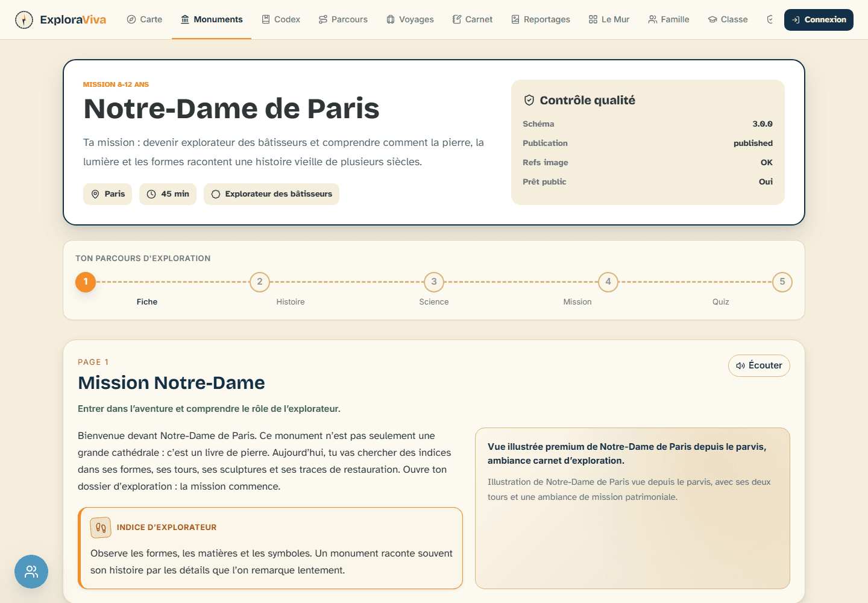This screenshot has height=603, width=868.
Task: Click the subtitle "Entrer dans l'aventure…"
Action: (x=209, y=409)
